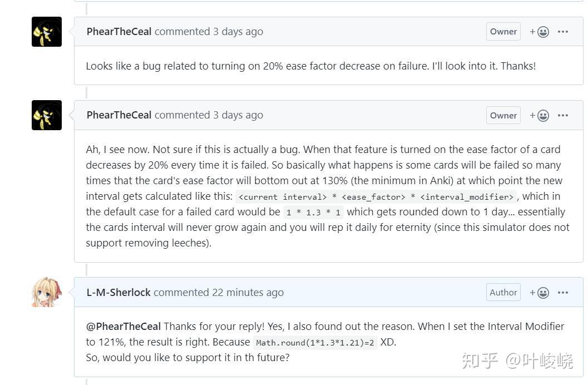The width and height of the screenshot is (588, 385).
Task: Add reaction to L-M-Sherlock's comment
Action: pyautogui.click(x=540, y=293)
